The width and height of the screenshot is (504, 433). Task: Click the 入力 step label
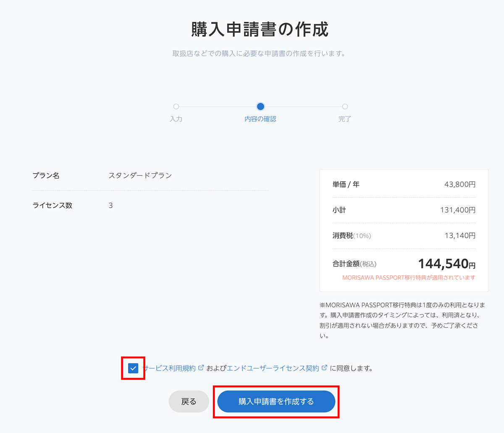(x=176, y=119)
